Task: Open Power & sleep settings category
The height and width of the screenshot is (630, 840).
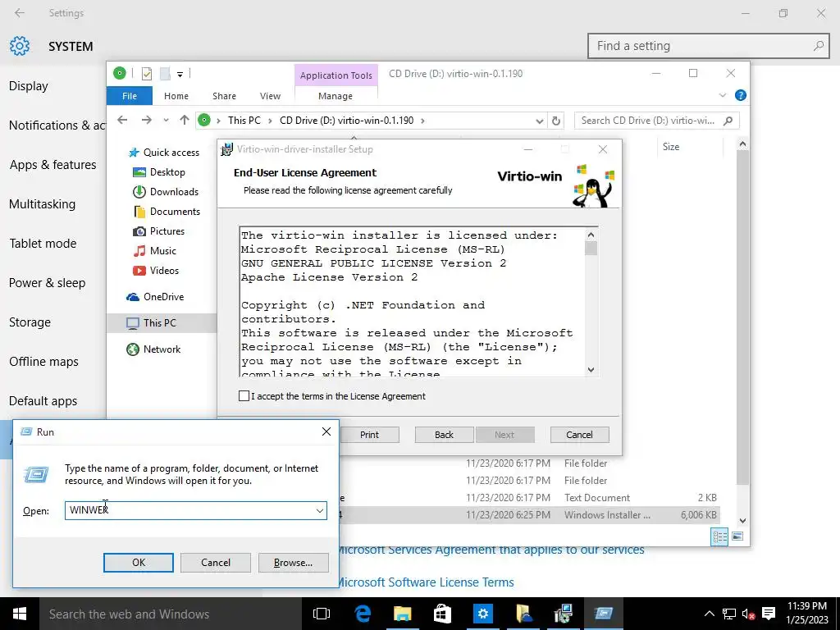Action: pos(47,282)
